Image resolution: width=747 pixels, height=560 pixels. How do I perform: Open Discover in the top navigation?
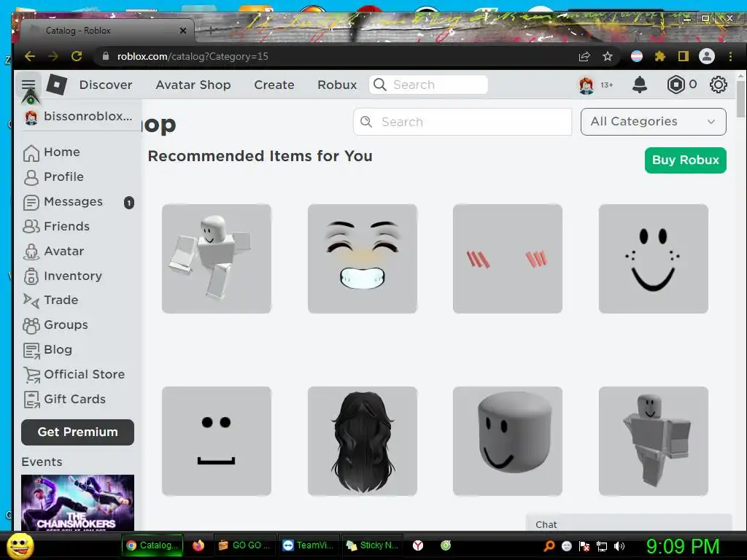click(x=106, y=85)
